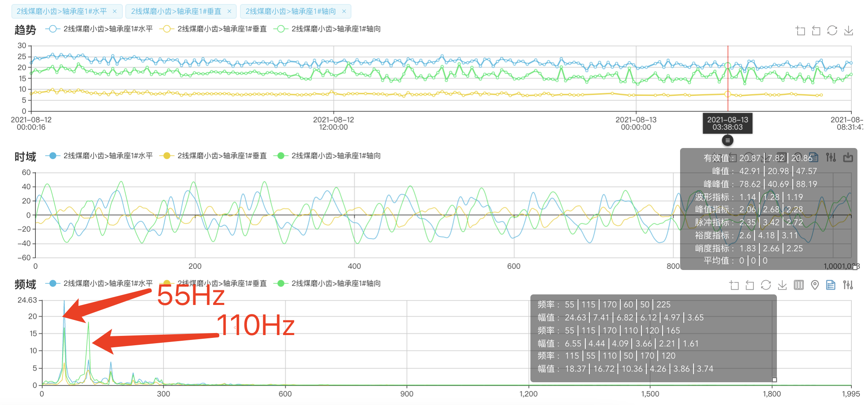
Task: Open slider settings icon in frequency domain toolbar
Action: [x=848, y=285]
